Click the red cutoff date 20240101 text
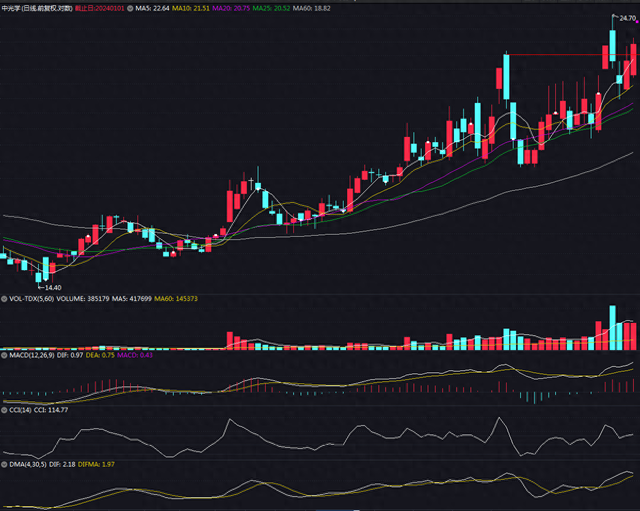The width and height of the screenshot is (640, 511). tap(99, 8)
